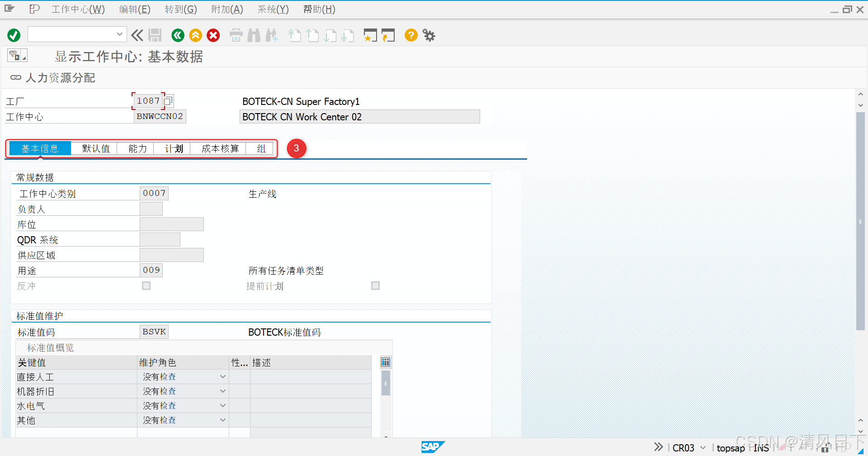Screen dimensions: 868x456
Task: Click the 人力资源分配 button
Action: pyautogui.click(x=53, y=78)
